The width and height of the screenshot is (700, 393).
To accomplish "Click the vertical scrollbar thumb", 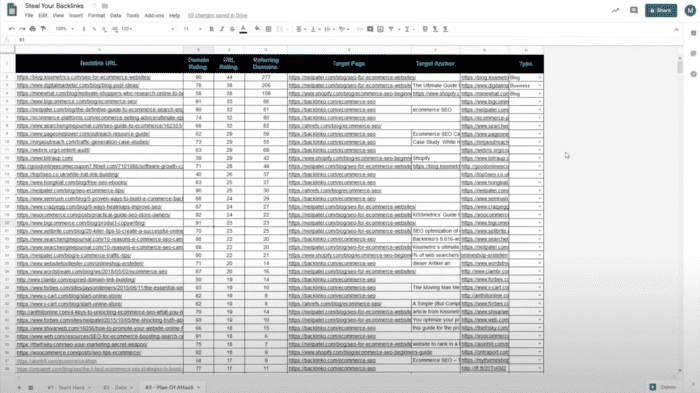I will pos(680,67).
